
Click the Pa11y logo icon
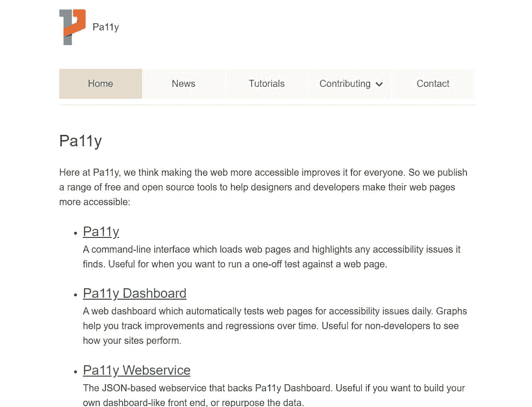point(73,27)
